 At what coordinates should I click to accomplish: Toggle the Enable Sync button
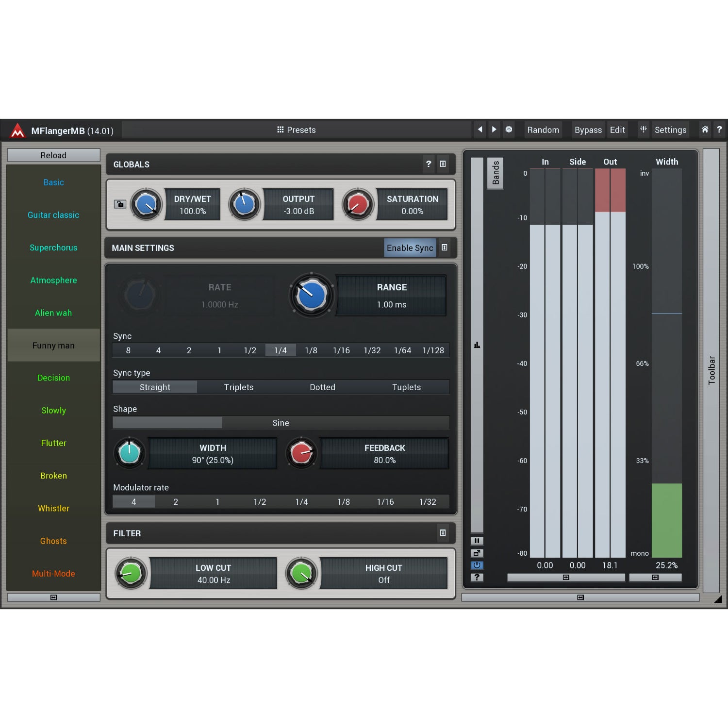click(x=410, y=248)
